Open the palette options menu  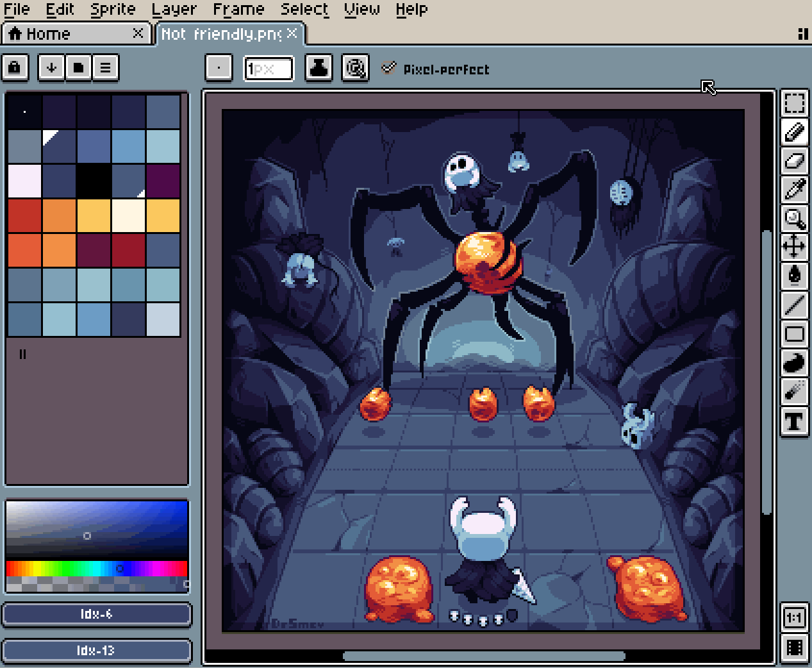(106, 67)
